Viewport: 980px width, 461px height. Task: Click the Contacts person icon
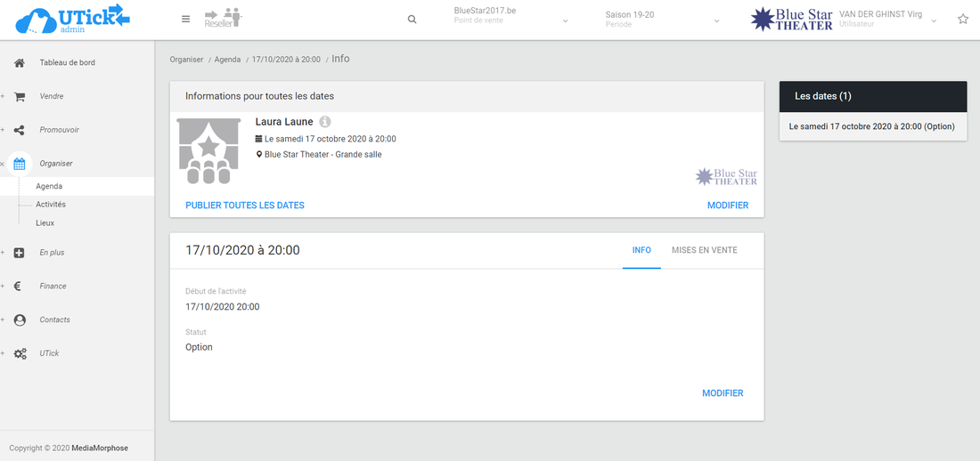click(20, 320)
